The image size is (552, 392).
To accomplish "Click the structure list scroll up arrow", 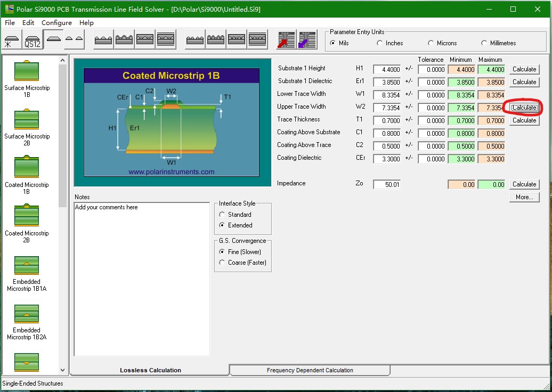I will point(63,60).
